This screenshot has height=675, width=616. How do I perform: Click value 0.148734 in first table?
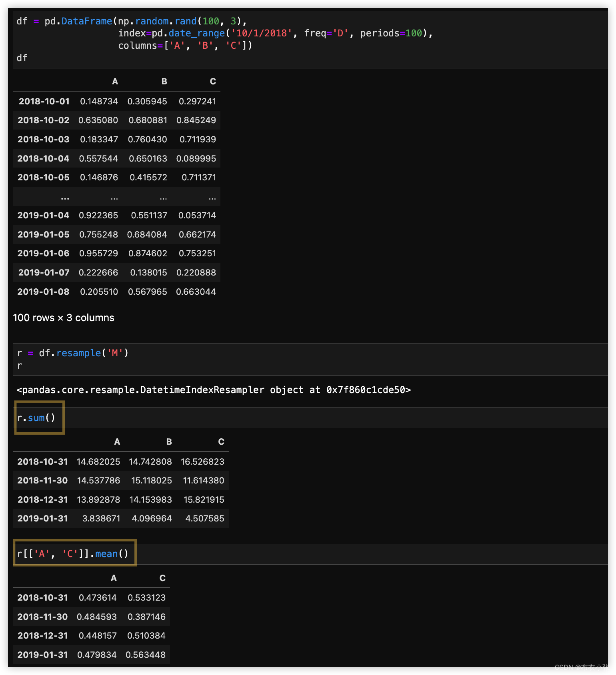pyautogui.click(x=99, y=102)
